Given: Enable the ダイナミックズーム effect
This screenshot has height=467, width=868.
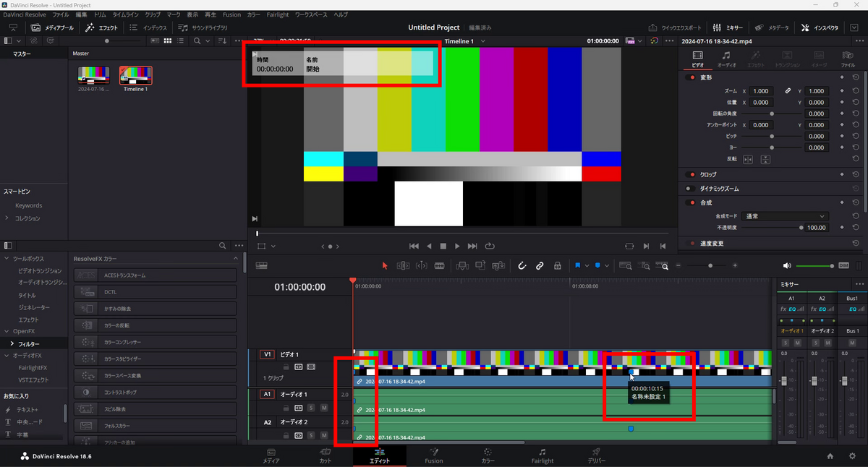Looking at the screenshot, I should (689, 189).
